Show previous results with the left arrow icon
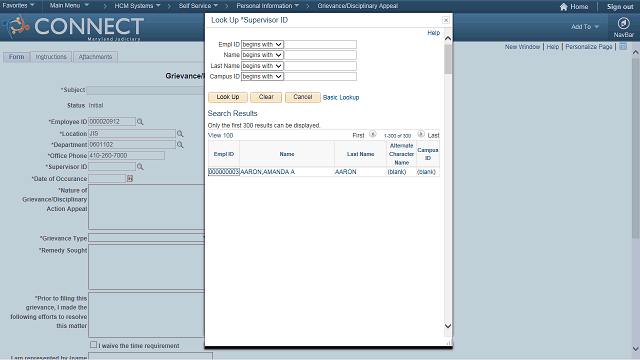640x360 pixels. point(373,134)
